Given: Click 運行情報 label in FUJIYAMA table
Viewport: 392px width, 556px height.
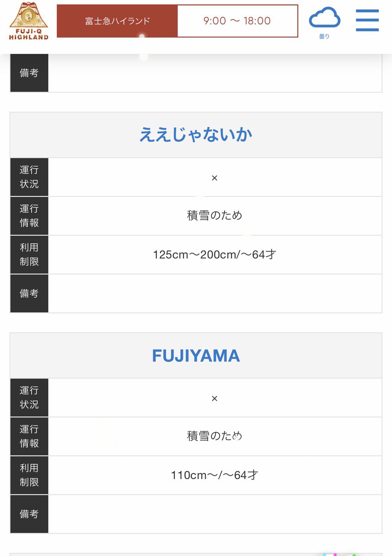Looking at the screenshot, I should tap(29, 436).
